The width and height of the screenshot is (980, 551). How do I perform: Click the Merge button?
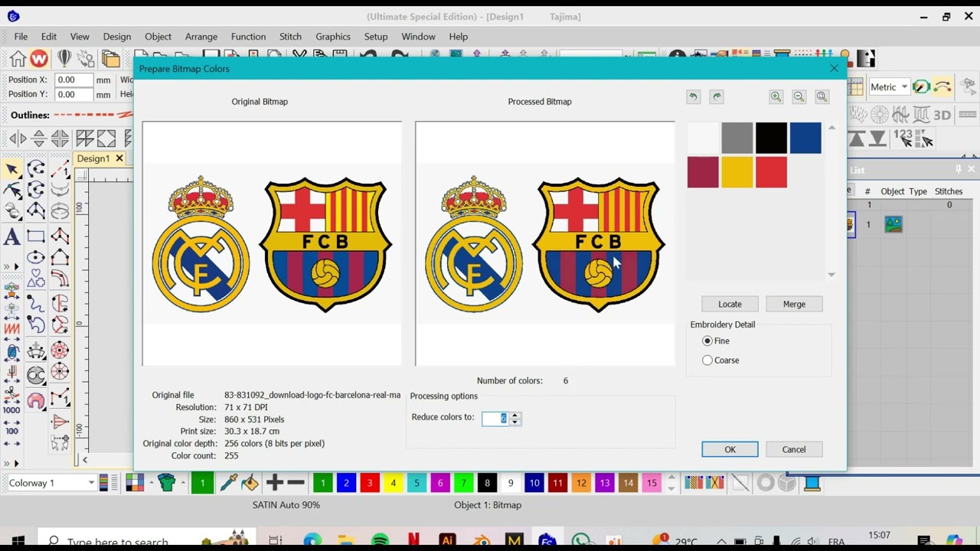[x=794, y=305]
